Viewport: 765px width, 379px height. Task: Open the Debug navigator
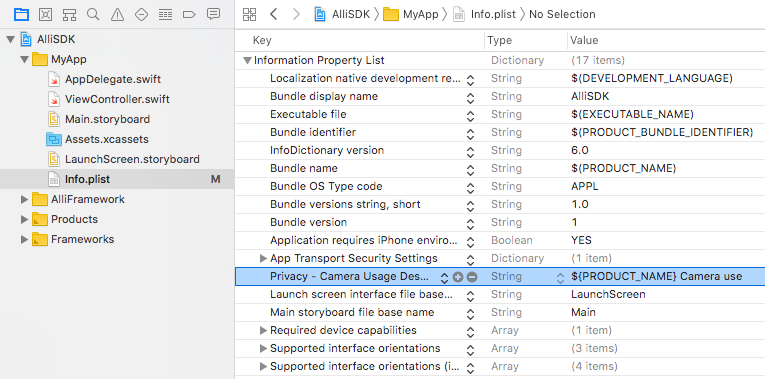point(165,14)
